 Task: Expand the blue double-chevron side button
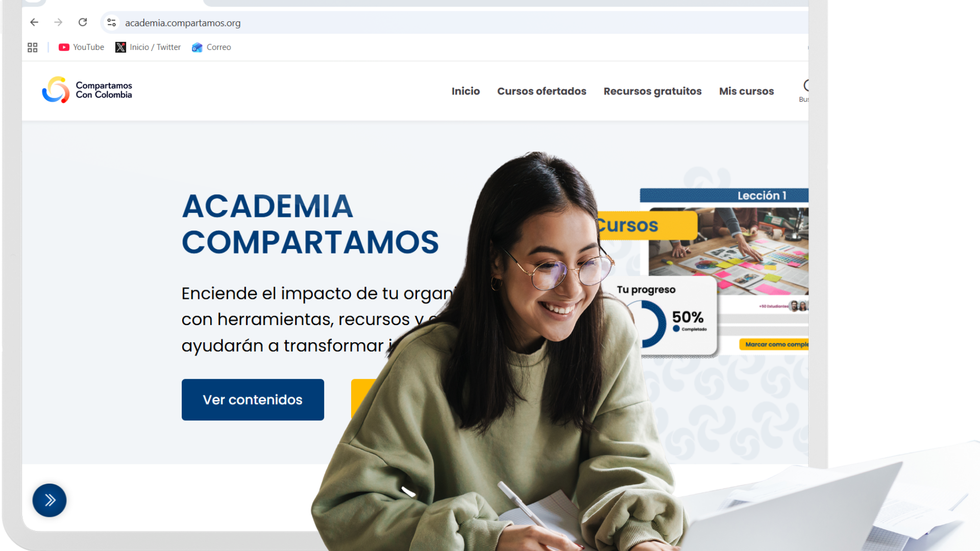coord(50,500)
